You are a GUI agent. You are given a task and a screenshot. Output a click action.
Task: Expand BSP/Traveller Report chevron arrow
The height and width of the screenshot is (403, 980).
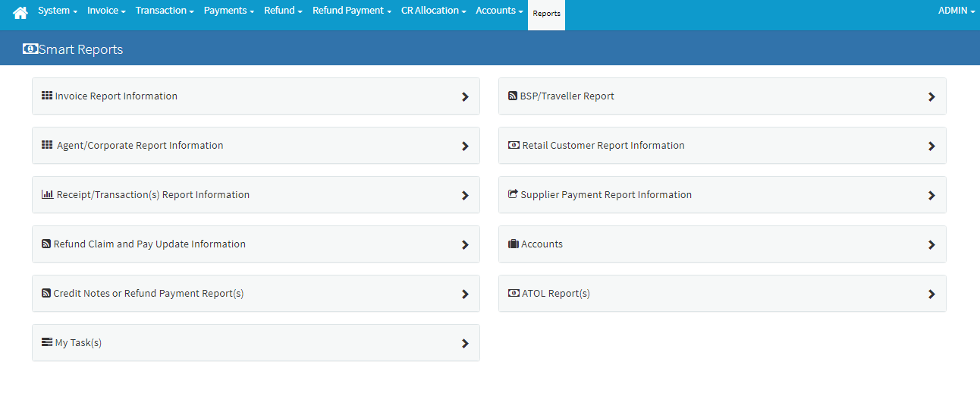[931, 97]
